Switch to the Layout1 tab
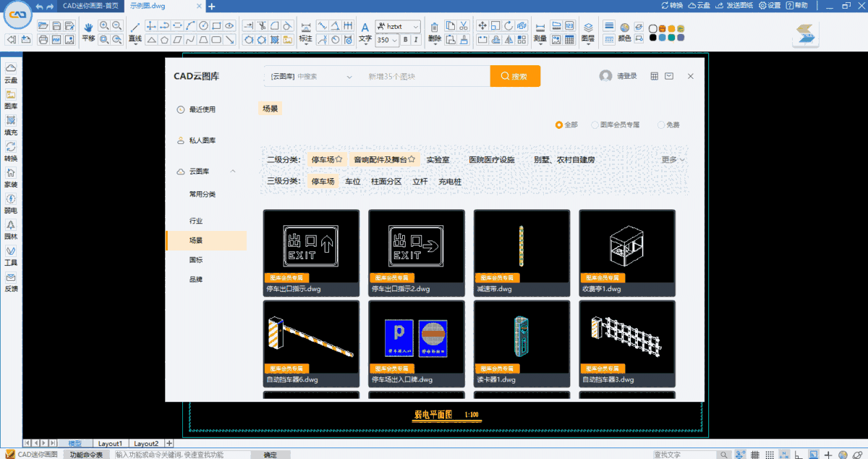This screenshot has width=868, height=459. point(111,443)
